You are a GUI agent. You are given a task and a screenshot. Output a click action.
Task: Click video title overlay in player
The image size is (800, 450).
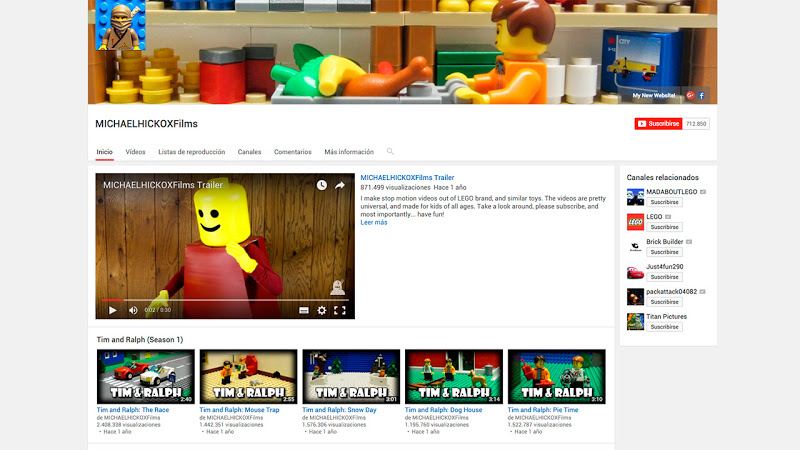[x=163, y=185]
